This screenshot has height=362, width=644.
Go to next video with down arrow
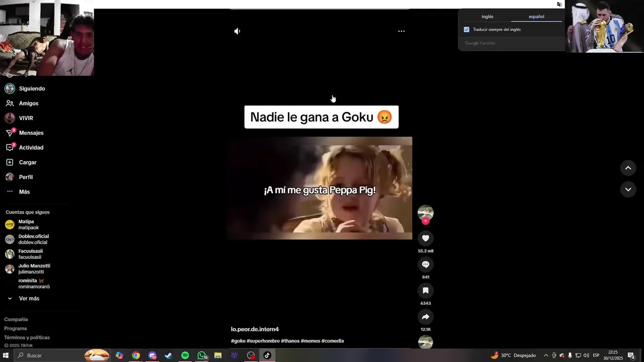[628, 190]
